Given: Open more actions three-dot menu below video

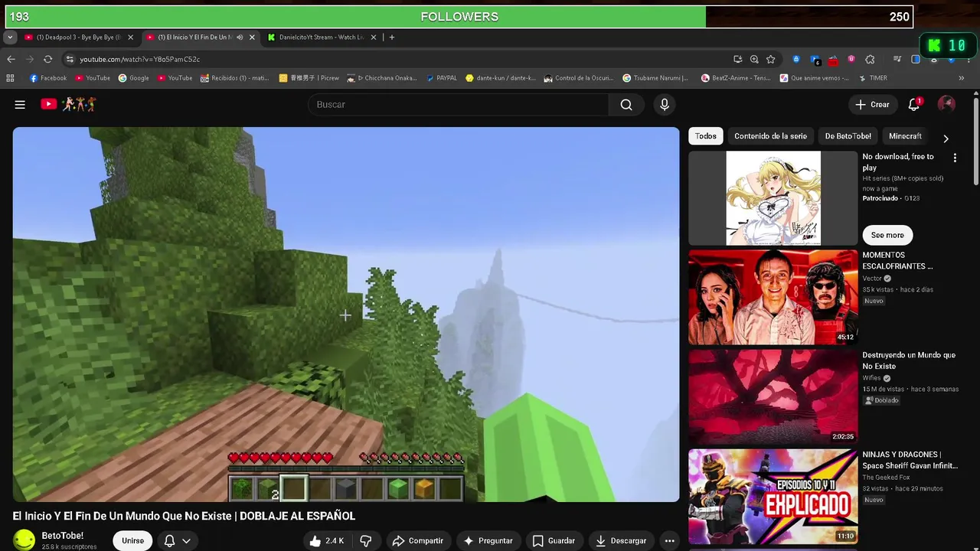Looking at the screenshot, I should coord(669,541).
